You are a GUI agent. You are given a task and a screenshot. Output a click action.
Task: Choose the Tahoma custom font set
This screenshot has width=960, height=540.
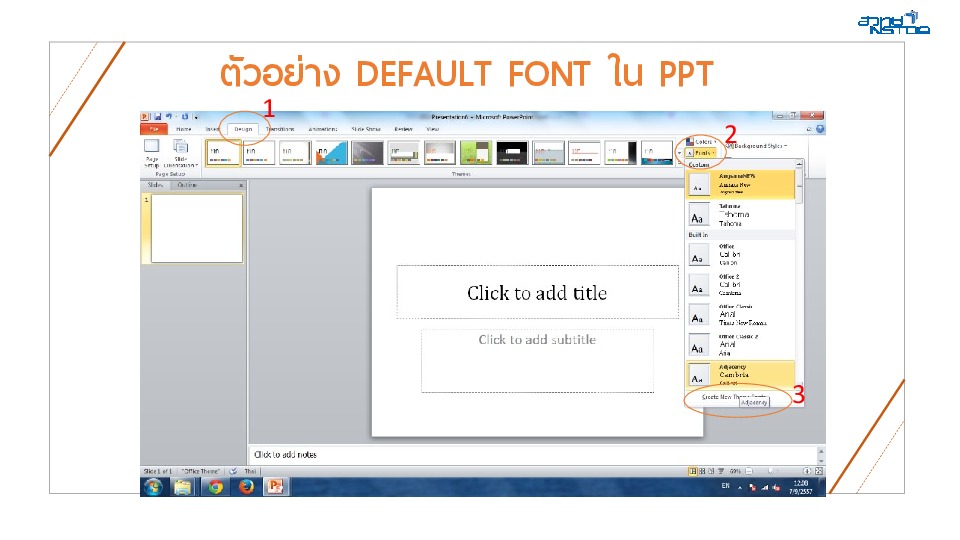pyautogui.click(x=740, y=215)
